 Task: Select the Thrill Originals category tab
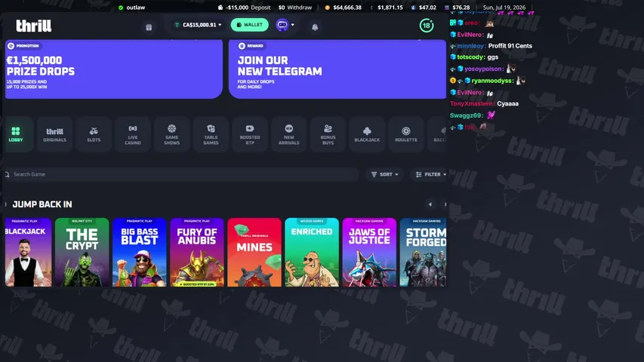coord(54,134)
